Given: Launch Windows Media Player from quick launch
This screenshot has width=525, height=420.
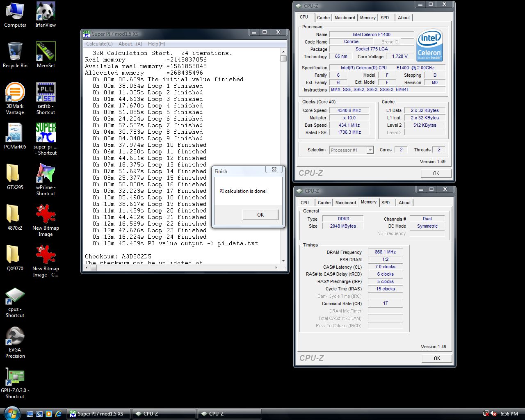Looking at the screenshot, I should 49,414.
